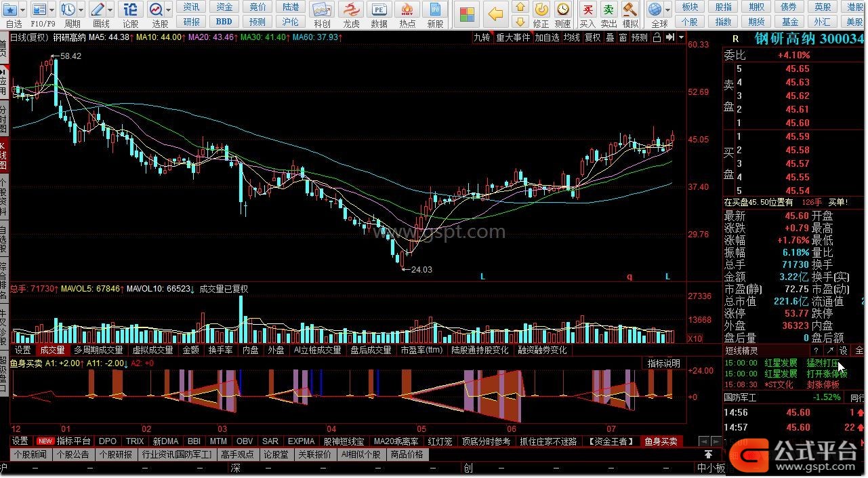The image size is (868, 478).
Task: Select the K线图 tab in left sidebar
Action: click(4, 156)
